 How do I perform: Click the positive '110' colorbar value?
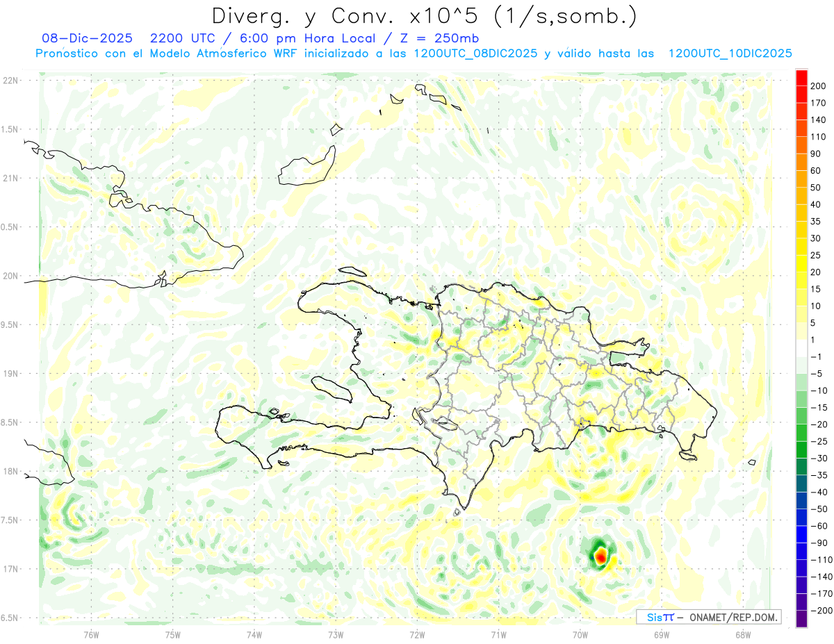(818, 137)
